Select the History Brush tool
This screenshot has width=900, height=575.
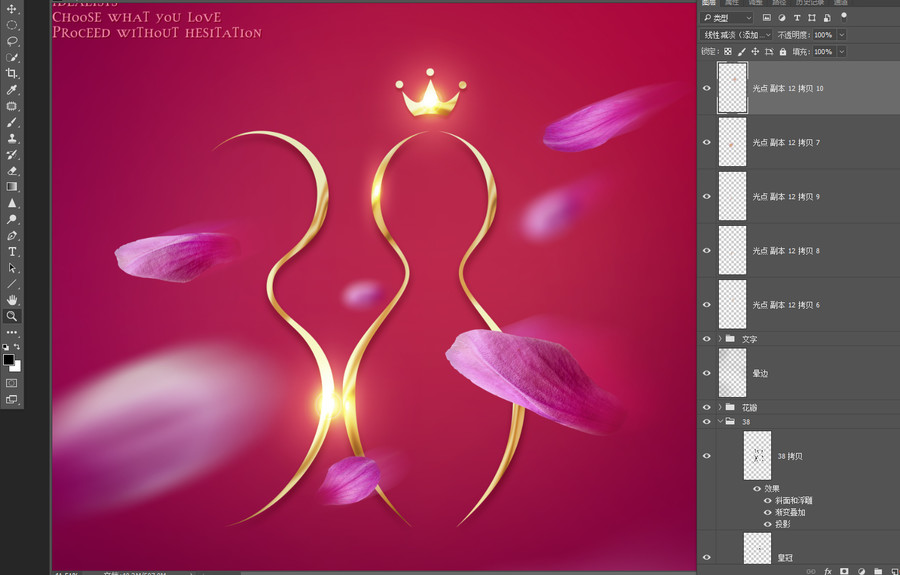point(11,154)
